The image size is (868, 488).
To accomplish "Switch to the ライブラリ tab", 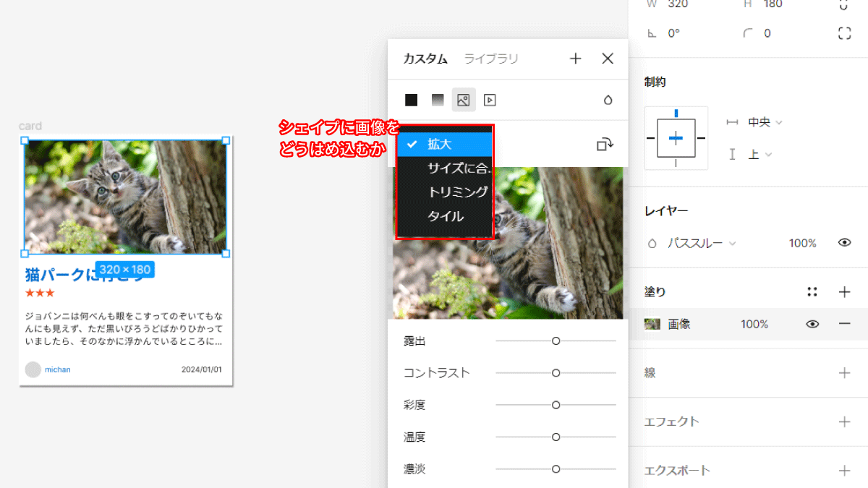I will (x=491, y=59).
